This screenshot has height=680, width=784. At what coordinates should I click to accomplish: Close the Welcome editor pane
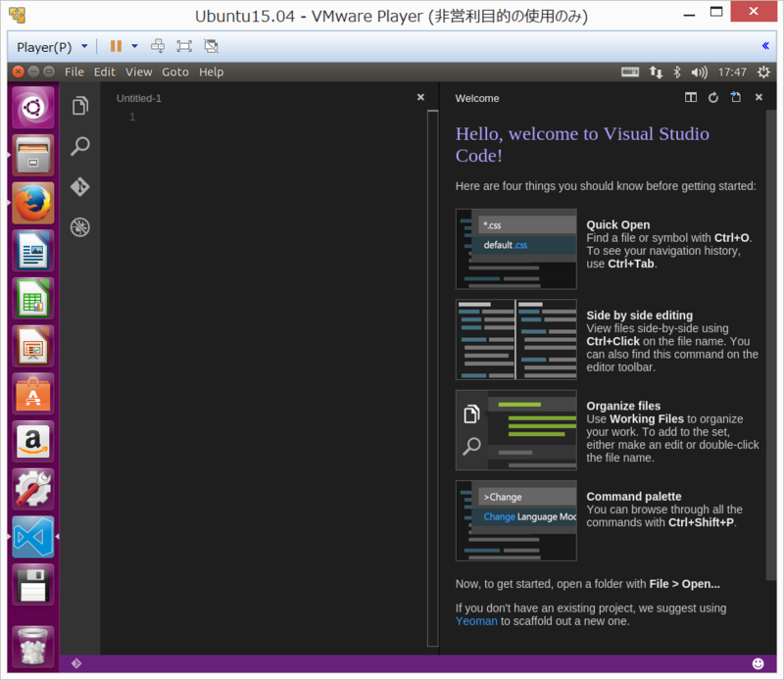(759, 97)
